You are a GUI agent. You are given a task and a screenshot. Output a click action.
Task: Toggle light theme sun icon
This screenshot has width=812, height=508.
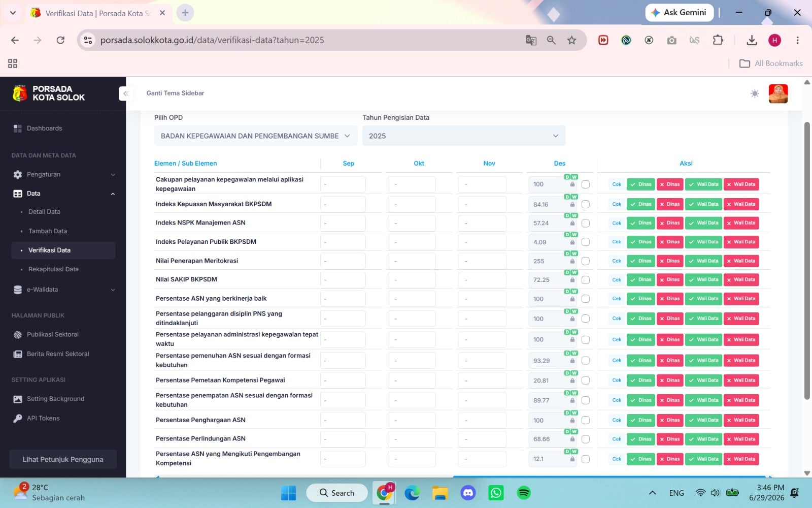pyautogui.click(x=755, y=93)
